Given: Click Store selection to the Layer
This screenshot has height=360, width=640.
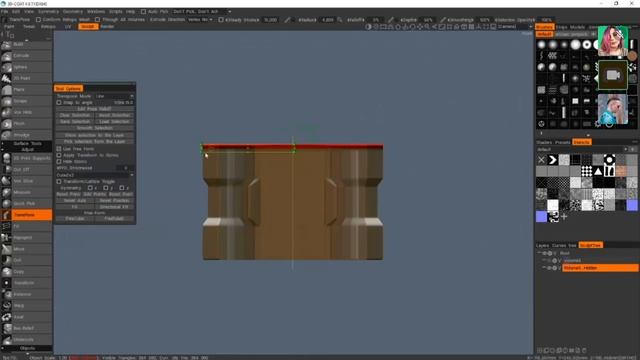Looking at the screenshot, I should [95, 135].
